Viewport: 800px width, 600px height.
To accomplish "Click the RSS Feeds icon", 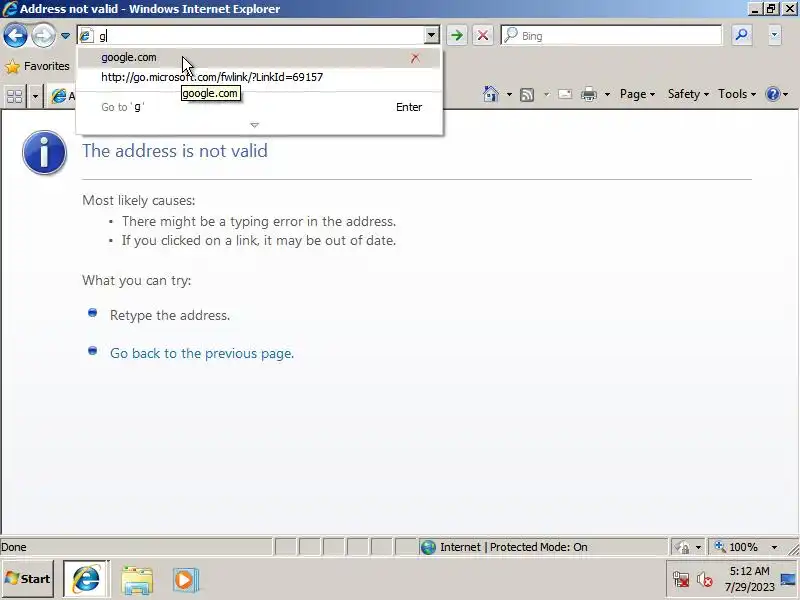I will pos(527,94).
